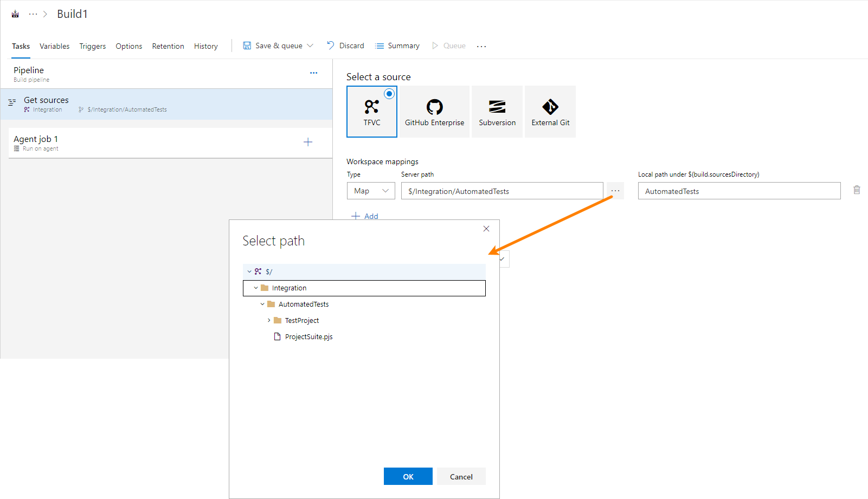Confirm path selection with OK

(x=408, y=476)
